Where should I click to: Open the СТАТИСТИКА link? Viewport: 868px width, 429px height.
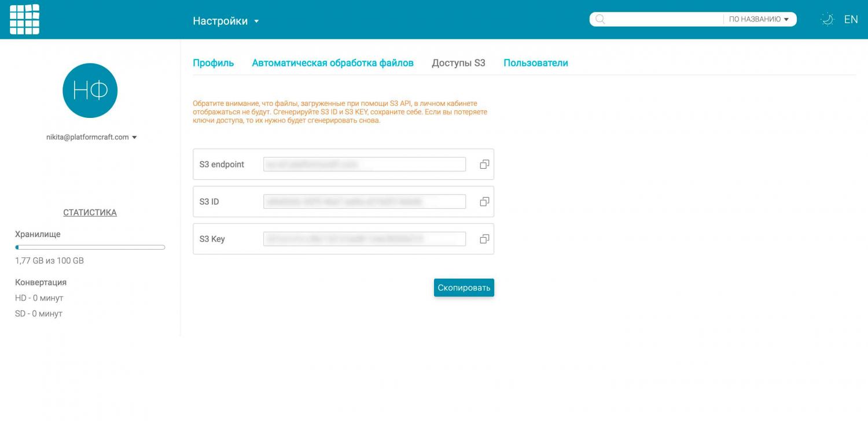pos(90,213)
